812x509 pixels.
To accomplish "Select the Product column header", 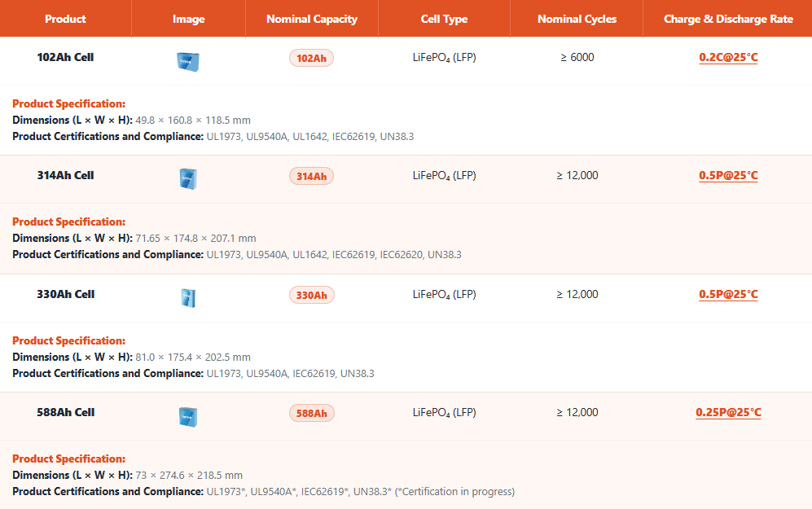I will (x=65, y=19).
